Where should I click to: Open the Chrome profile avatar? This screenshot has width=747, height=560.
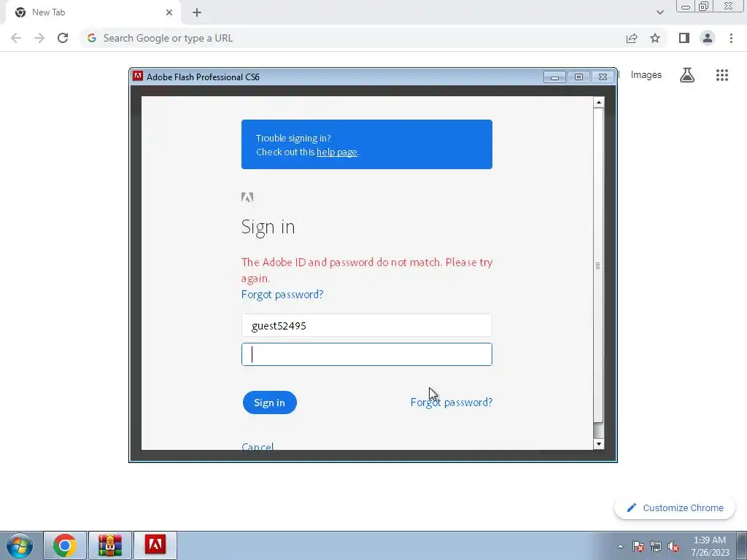coord(708,38)
